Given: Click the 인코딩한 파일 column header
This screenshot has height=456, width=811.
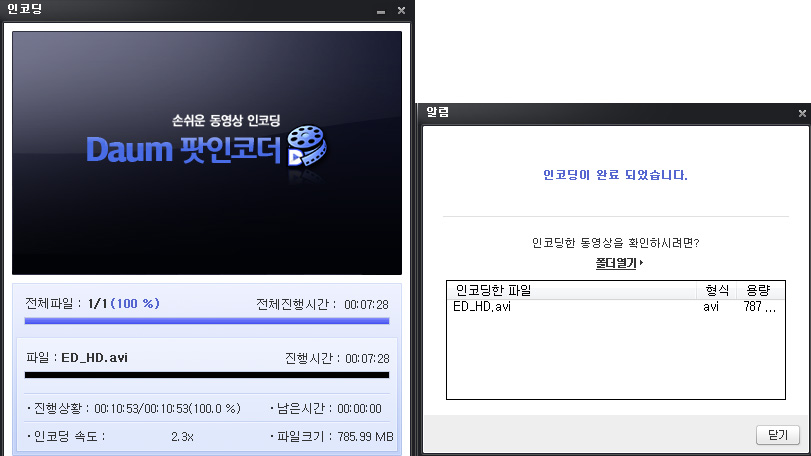Looking at the screenshot, I should click(572, 291).
